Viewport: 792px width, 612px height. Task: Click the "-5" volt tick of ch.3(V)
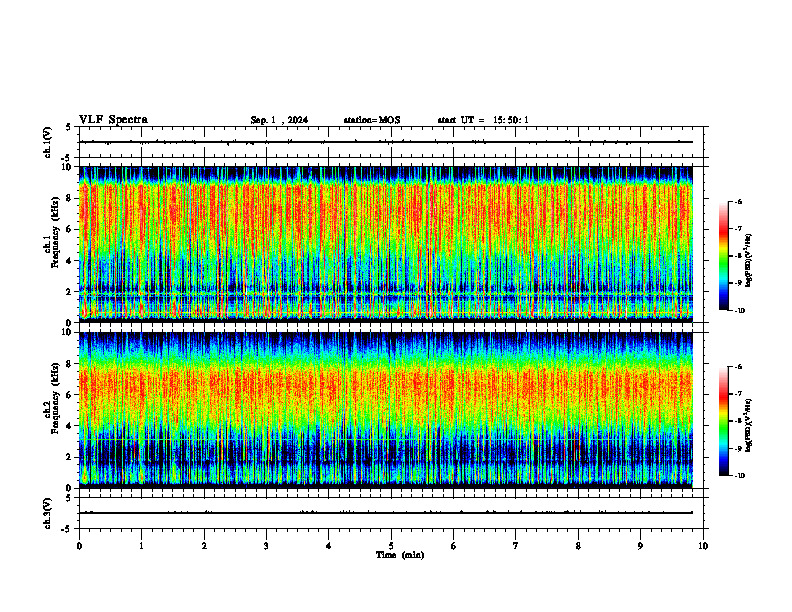tap(67, 529)
